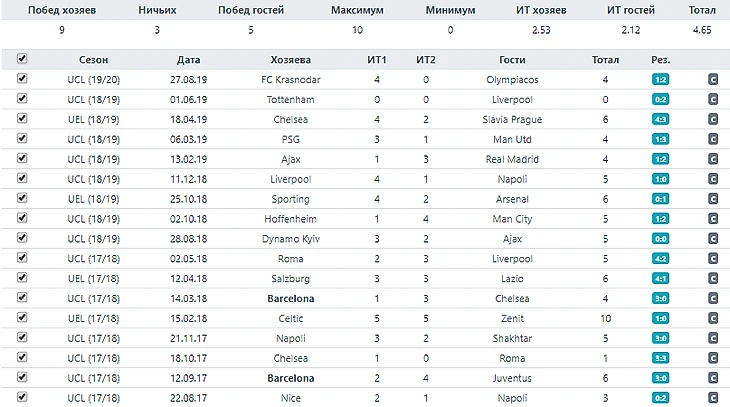The image size is (730, 407).
Task: Click the C icon in the PSG row
Action: [713, 139]
